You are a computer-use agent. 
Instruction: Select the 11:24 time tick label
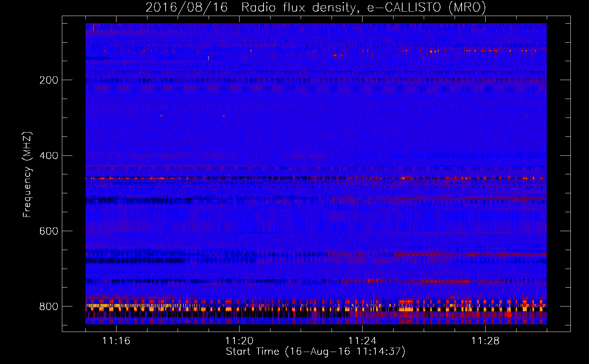coord(362,341)
